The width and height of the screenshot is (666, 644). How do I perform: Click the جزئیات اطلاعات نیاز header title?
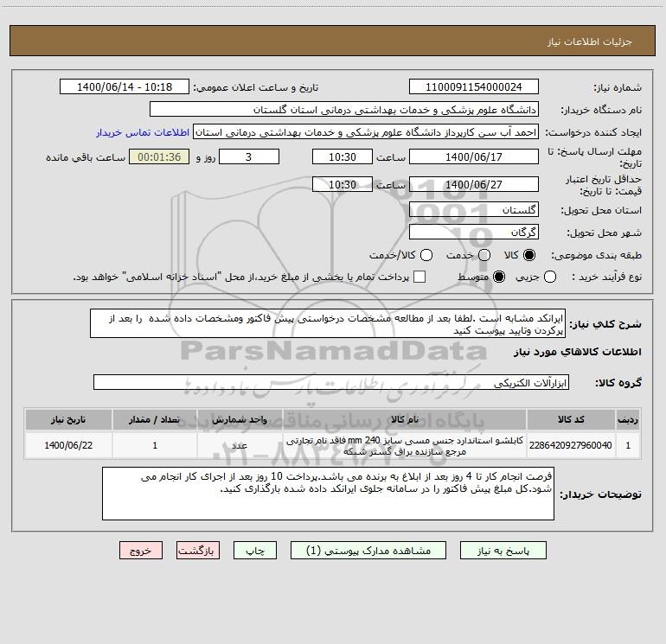pyautogui.click(x=589, y=41)
